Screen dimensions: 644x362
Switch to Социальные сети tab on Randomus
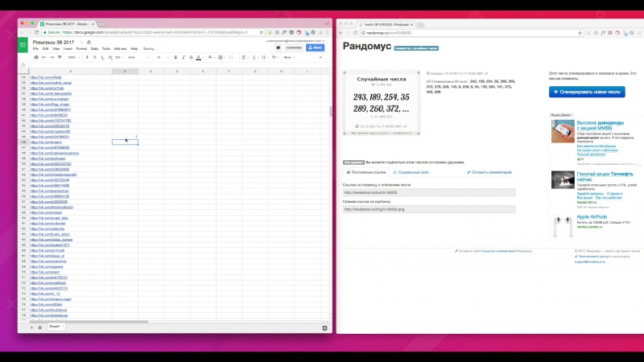point(411,172)
